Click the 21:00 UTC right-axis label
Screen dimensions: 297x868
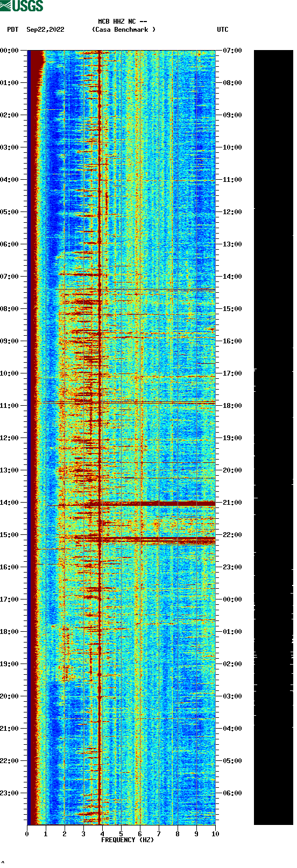tap(232, 503)
